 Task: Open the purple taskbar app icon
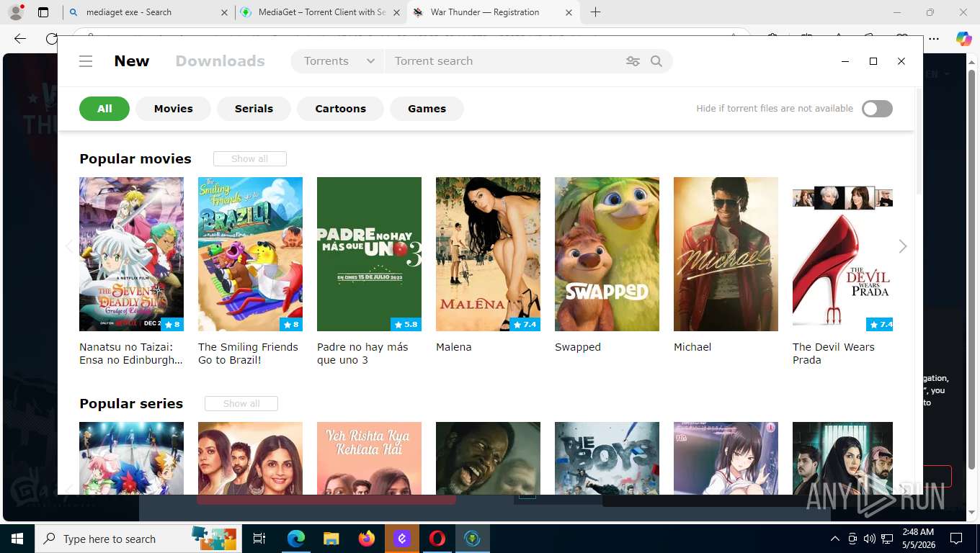point(402,539)
